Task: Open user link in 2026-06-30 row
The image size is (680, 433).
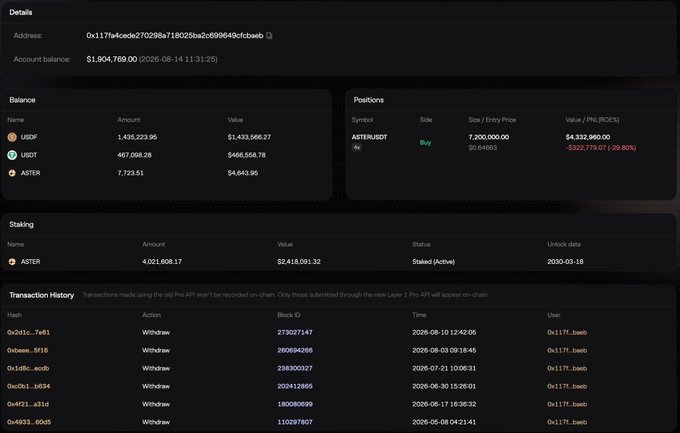Action: pos(567,386)
